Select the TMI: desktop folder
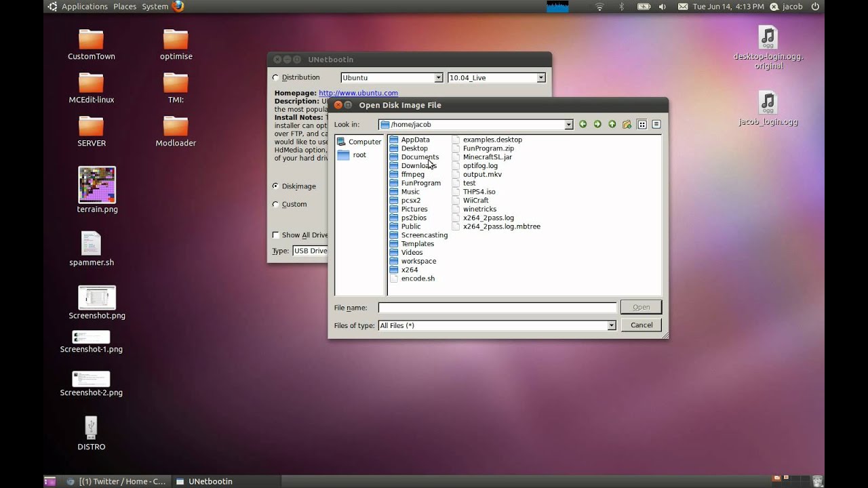The image size is (868, 488). [x=176, y=88]
